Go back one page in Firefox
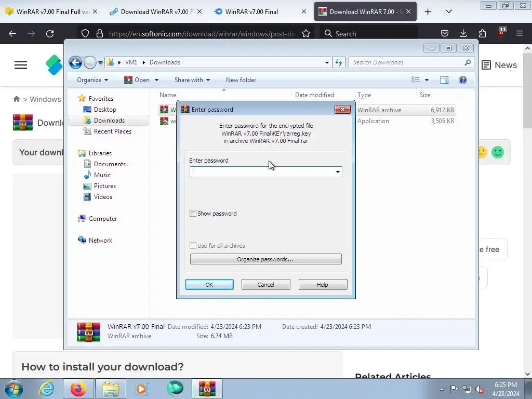The width and height of the screenshot is (532, 399). [12, 34]
